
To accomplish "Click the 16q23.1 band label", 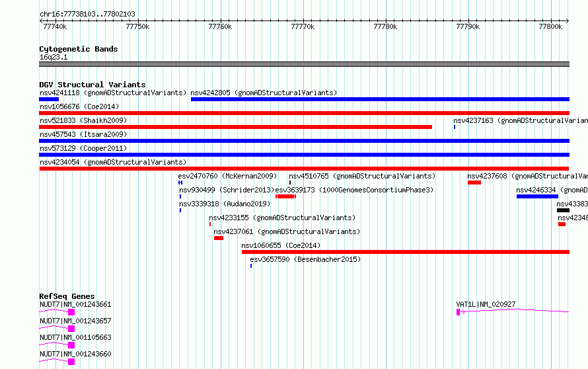I will pyautogui.click(x=54, y=58).
